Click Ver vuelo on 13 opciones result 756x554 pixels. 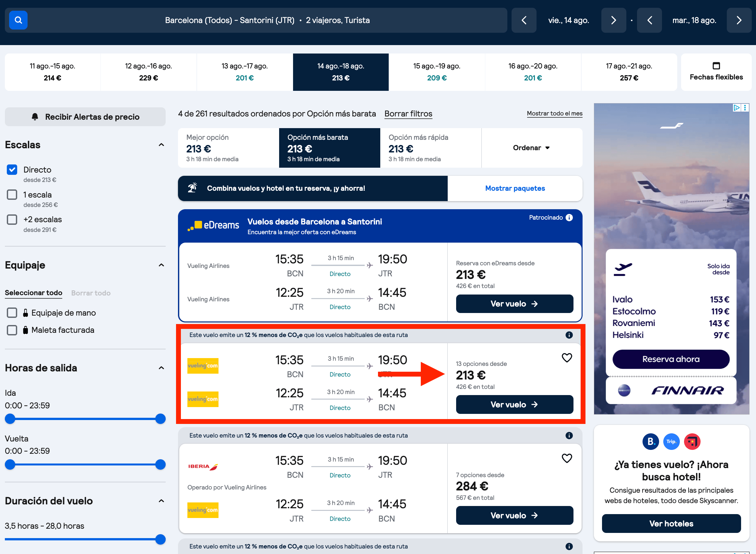[514, 404]
